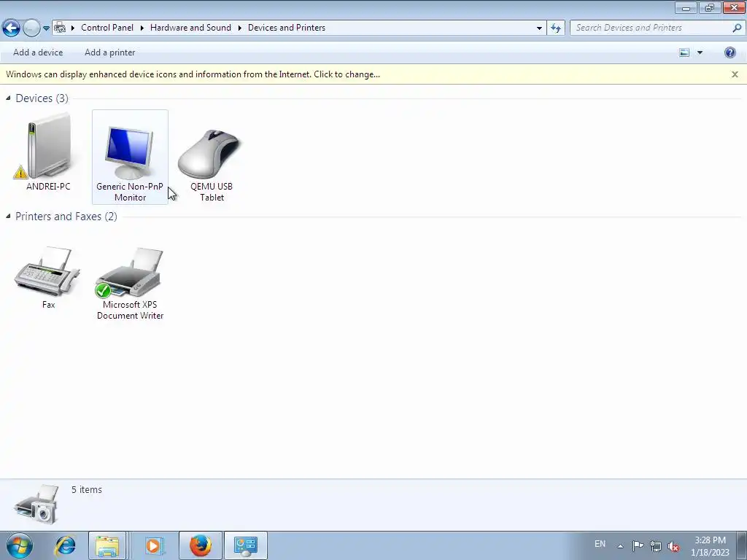Select the Generic Non-PnP Monitor device
Viewport: 747px width, 560px height.
130,157
